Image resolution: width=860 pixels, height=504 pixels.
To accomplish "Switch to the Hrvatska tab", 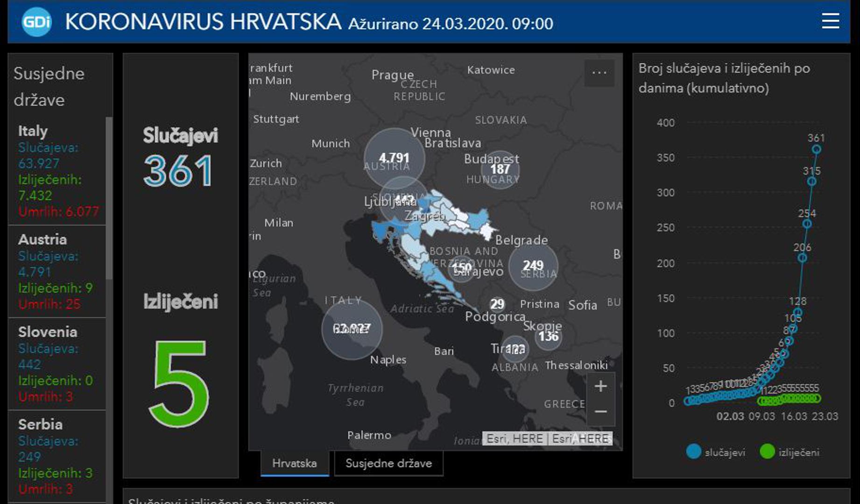I will click(x=294, y=463).
